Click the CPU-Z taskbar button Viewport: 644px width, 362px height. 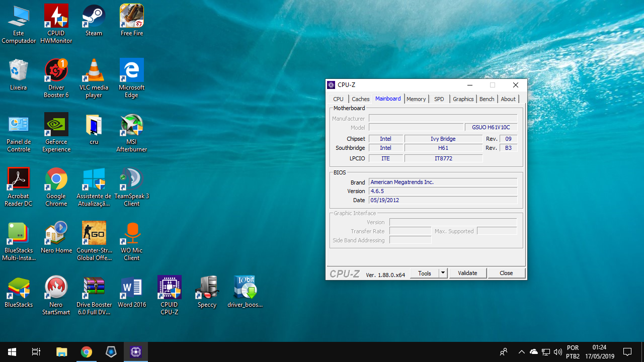135,352
